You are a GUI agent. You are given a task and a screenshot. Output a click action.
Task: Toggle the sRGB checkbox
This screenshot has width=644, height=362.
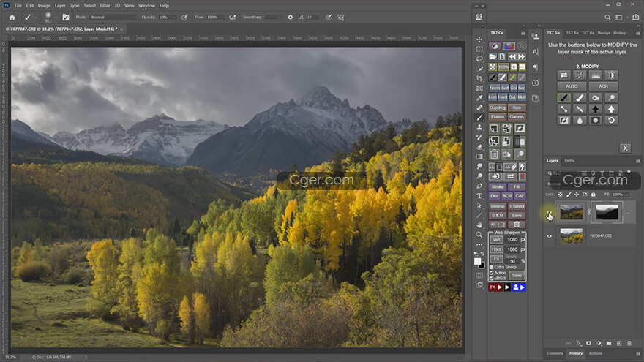[492, 279]
